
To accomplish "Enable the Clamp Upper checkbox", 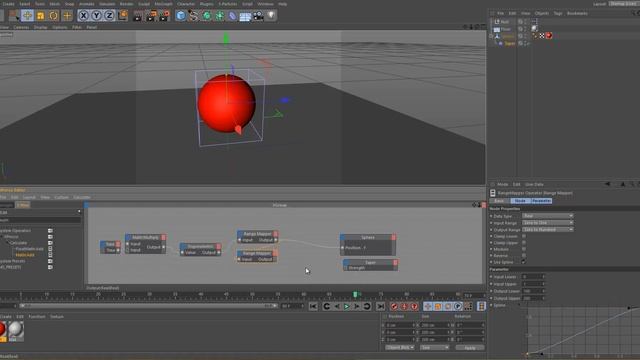I will pos(524,243).
